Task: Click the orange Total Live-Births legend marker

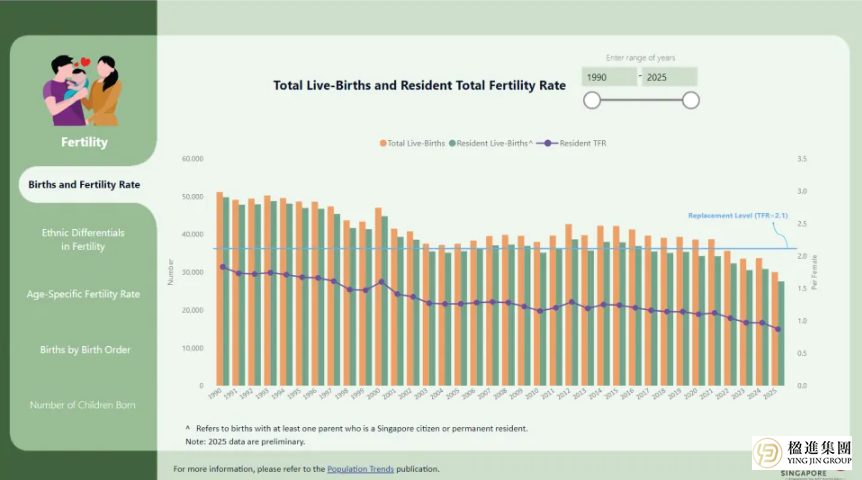Action: (x=383, y=144)
